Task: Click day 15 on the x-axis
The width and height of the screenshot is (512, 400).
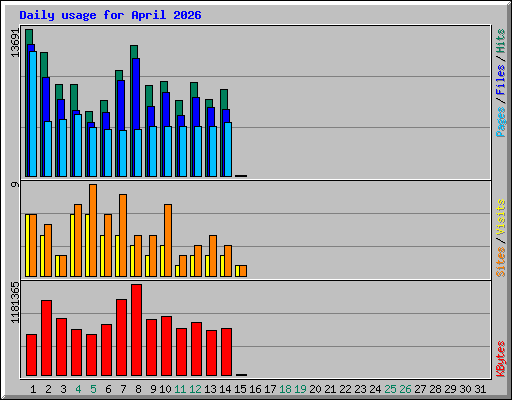Action: 240,389
